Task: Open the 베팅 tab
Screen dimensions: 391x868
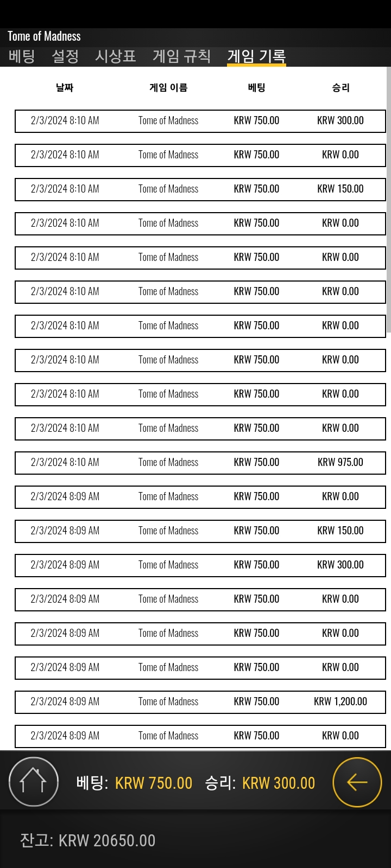Action: (22, 56)
